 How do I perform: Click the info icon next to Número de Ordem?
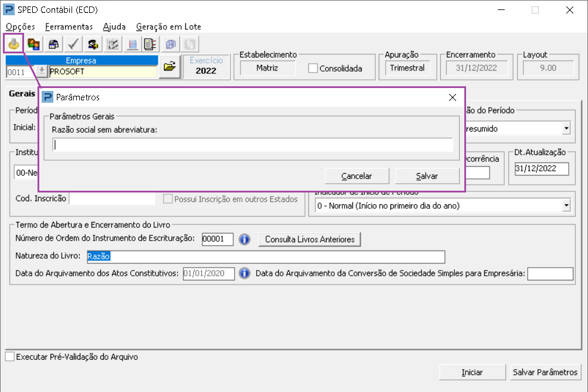pos(244,239)
